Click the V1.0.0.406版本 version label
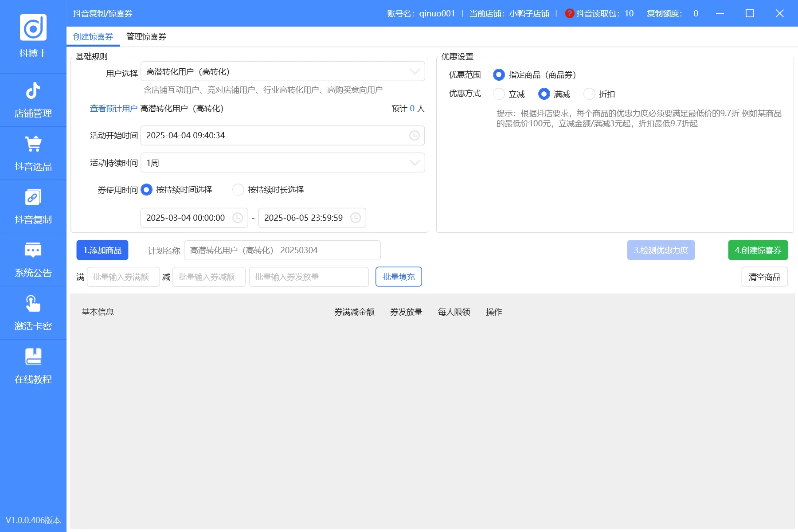798x532 pixels. tap(33, 520)
